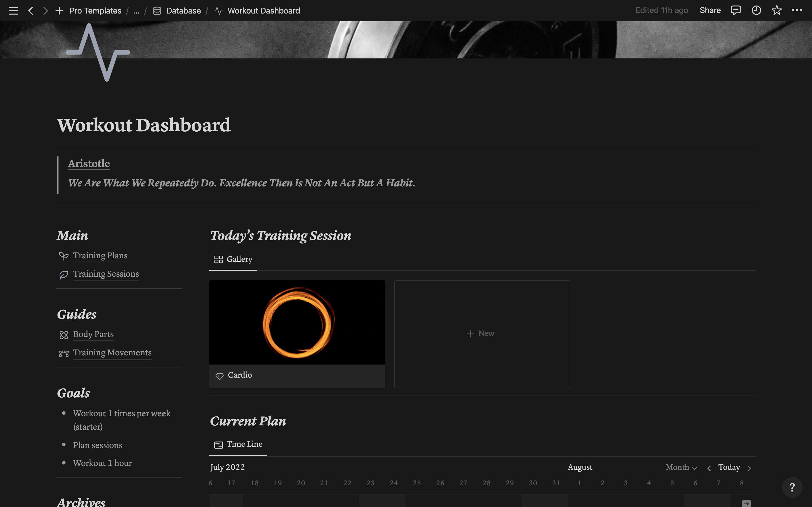Favorite the page with star icon
The width and height of the screenshot is (812, 507).
coord(776,10)
